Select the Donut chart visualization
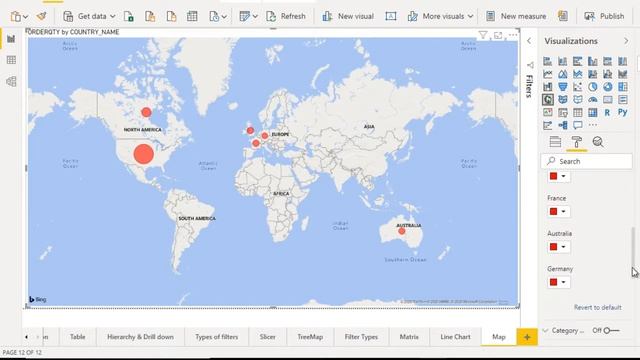 (608, 87)
